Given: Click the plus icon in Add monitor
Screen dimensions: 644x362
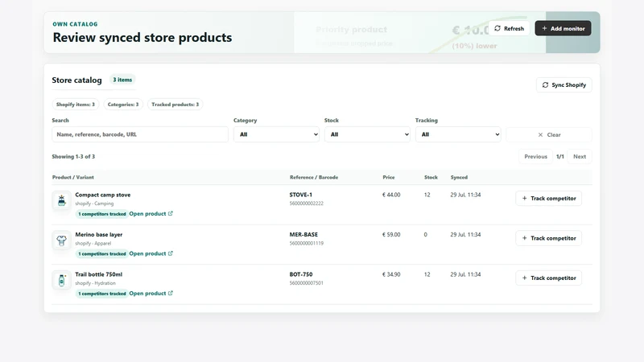Looking at the screenshot, I should [x=544, y=28].
